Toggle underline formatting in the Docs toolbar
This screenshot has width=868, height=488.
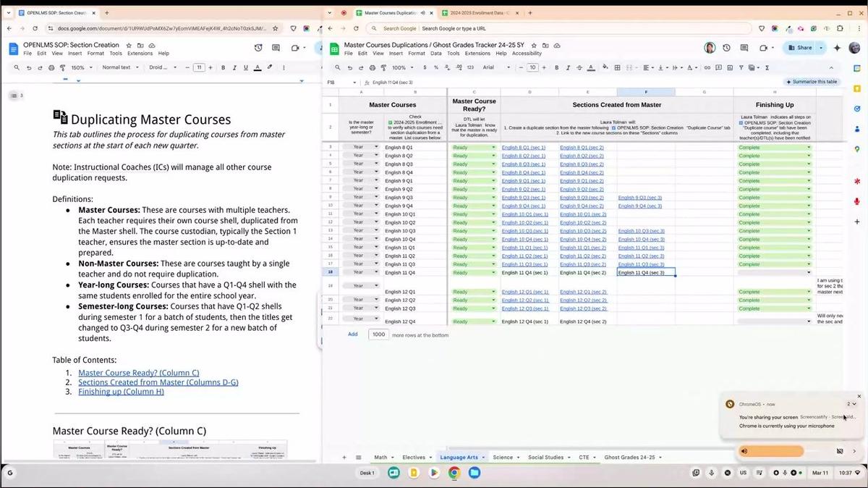pyautogui.click(x=245, y=67)
